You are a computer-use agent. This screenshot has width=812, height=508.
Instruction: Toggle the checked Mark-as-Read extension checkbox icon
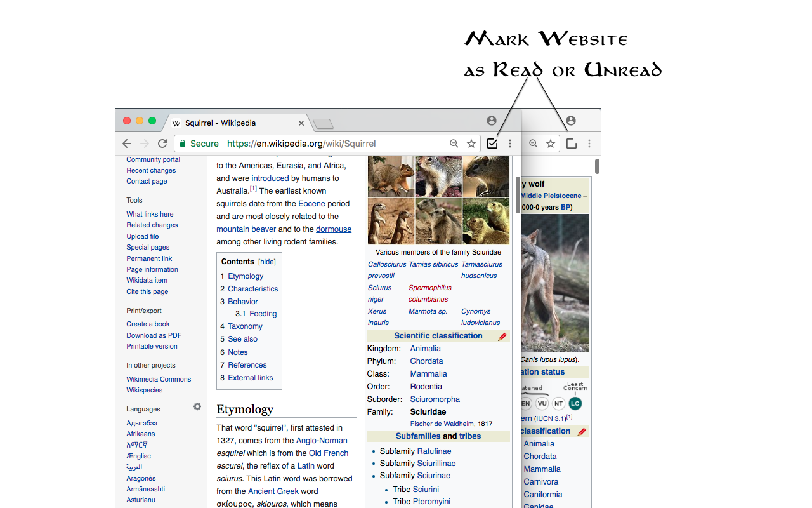tap(492, 144)
